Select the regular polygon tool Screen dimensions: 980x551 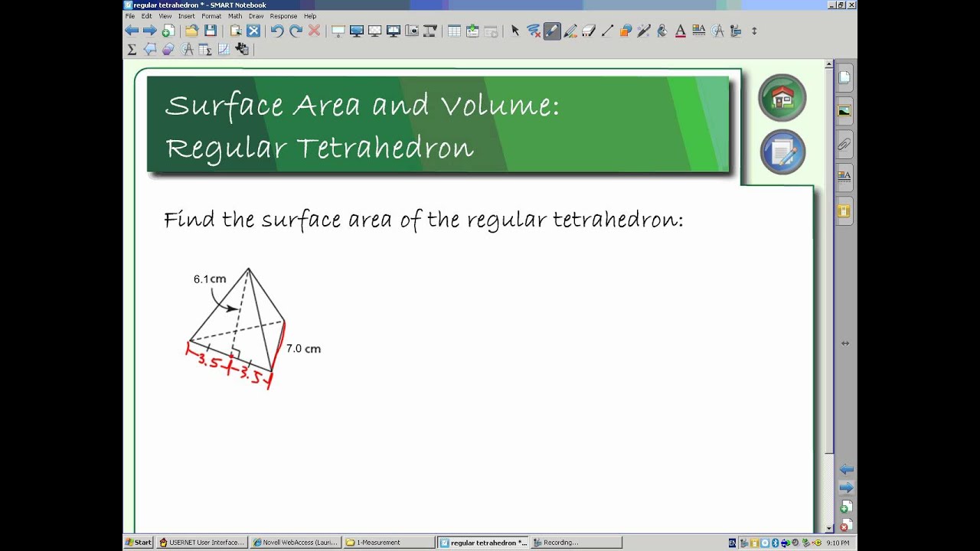pos(168,49)
